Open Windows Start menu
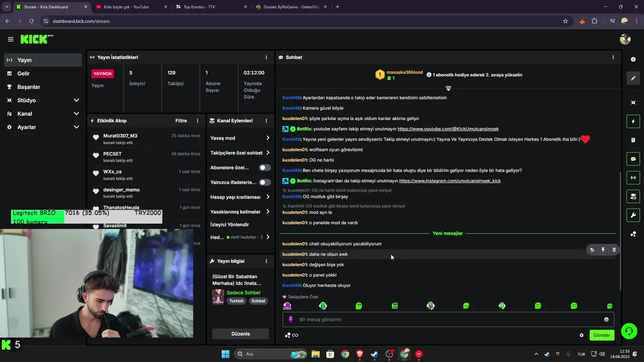Viewport: 644px width, 362px height. (x=225, y=354)
